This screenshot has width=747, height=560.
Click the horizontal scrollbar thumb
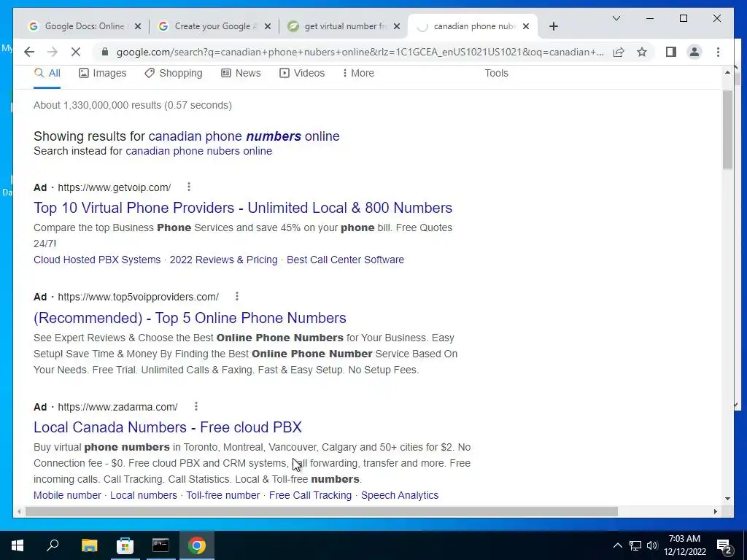(x=322, y=511)
